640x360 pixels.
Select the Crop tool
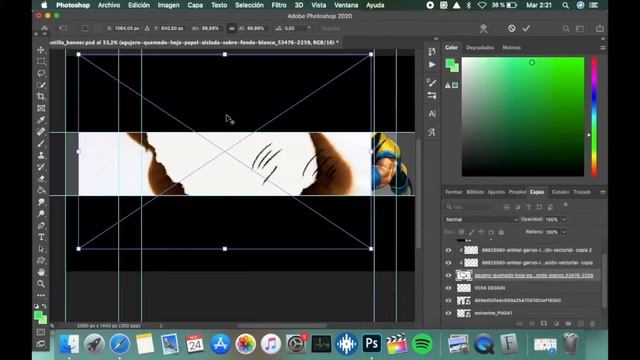pyautogui.click(x=41, y=97)
